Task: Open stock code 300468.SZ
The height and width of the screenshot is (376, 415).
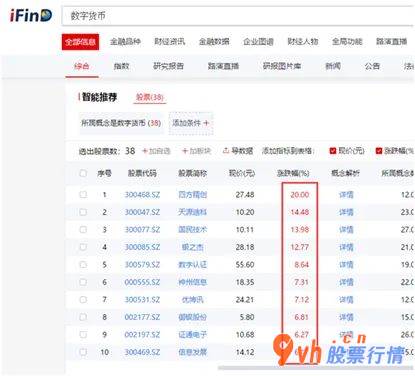Action: click(142, 195)
